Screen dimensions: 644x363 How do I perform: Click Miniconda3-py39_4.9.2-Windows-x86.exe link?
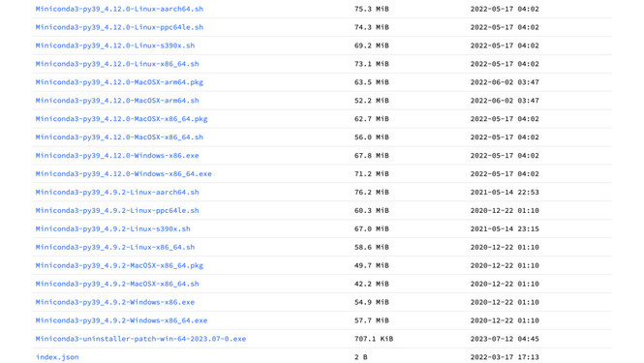pos(115,302)
